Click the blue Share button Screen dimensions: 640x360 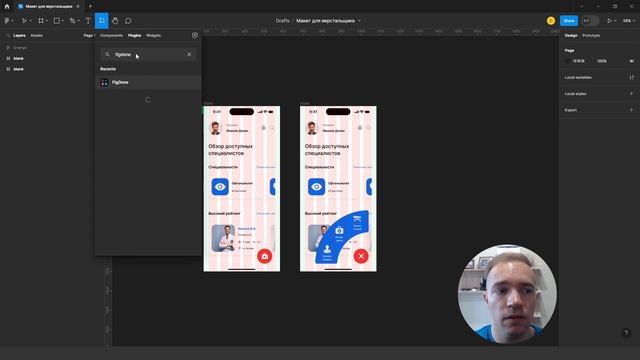569,20
